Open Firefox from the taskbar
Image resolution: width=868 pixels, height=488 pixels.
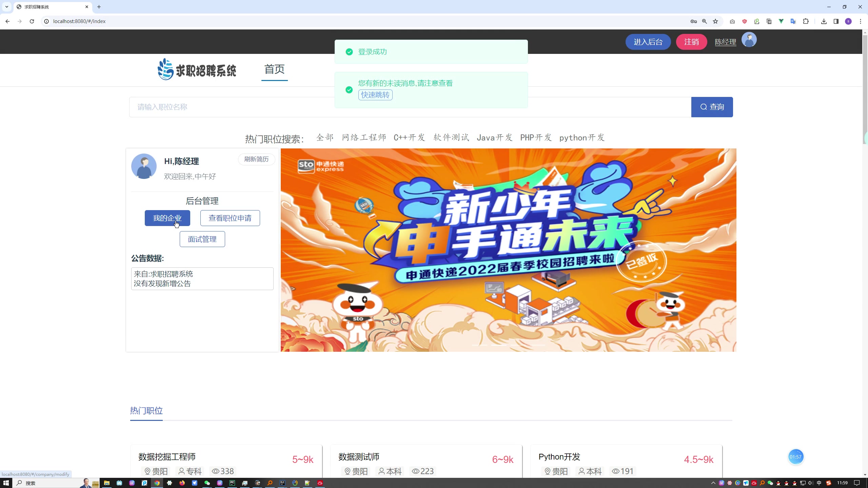(182, 483)
